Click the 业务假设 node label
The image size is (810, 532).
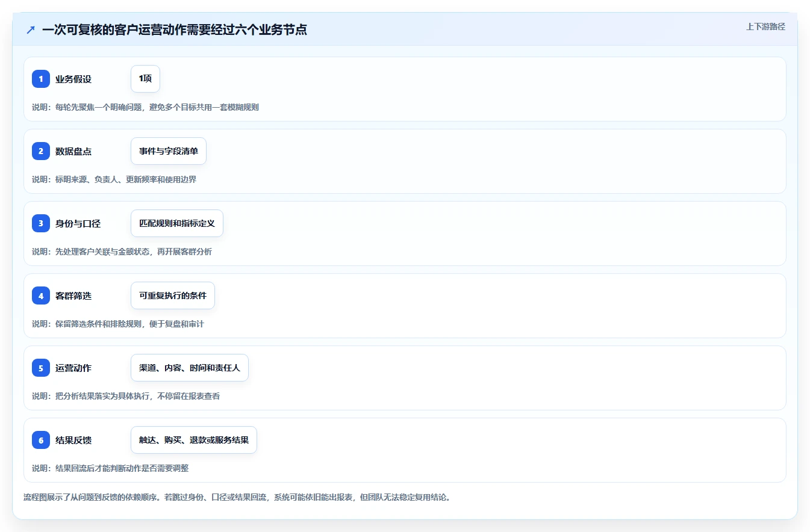[73, 79]
